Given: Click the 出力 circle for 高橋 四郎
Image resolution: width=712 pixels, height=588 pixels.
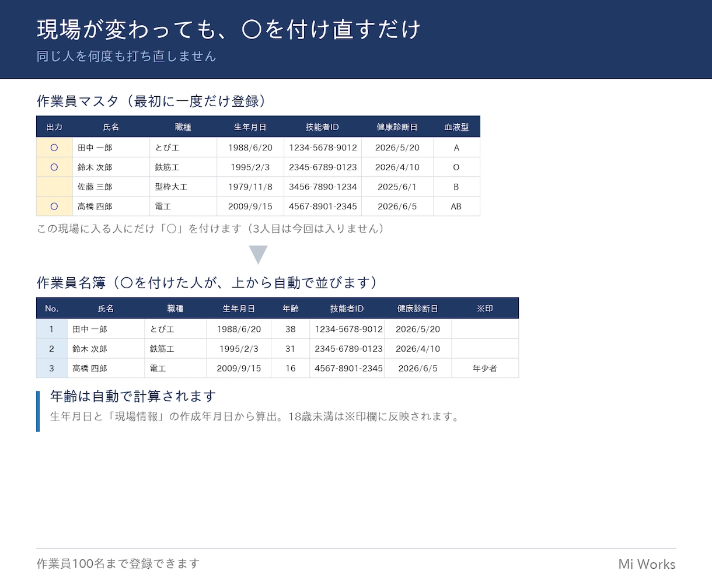Looking at the screenshot, I should pos(54,206).
